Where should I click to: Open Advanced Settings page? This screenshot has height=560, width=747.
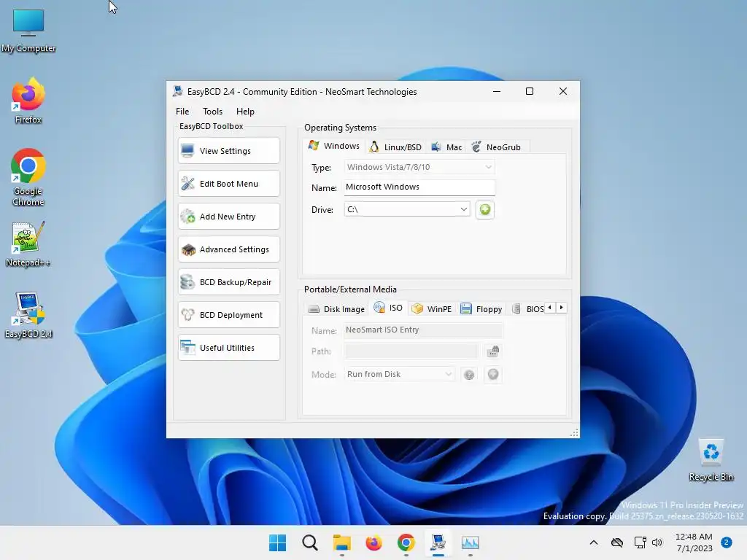click(228, 249)
